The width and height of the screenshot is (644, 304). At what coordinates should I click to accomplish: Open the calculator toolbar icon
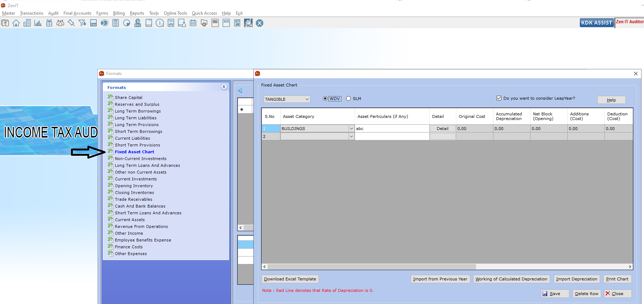pyautogui.click(x=116, y=23)
